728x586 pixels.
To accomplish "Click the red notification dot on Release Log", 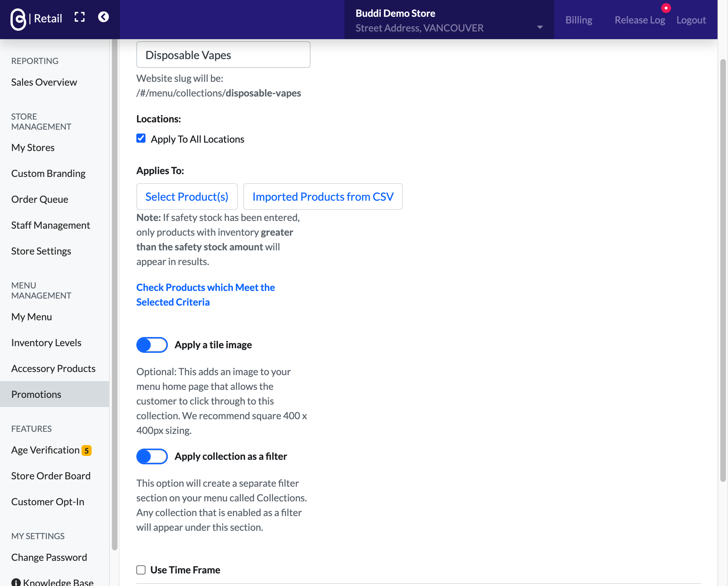I will [666, 8].
